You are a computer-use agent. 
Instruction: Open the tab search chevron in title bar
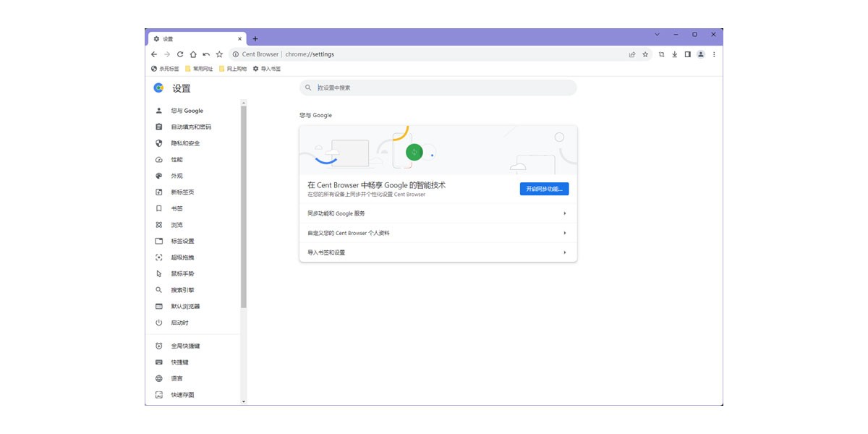point(657,34)
